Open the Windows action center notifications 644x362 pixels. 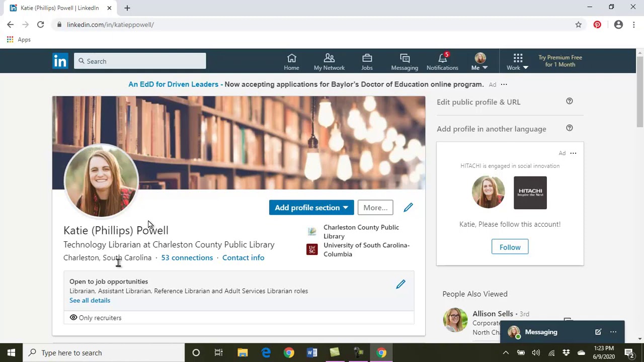coord(628,352)
